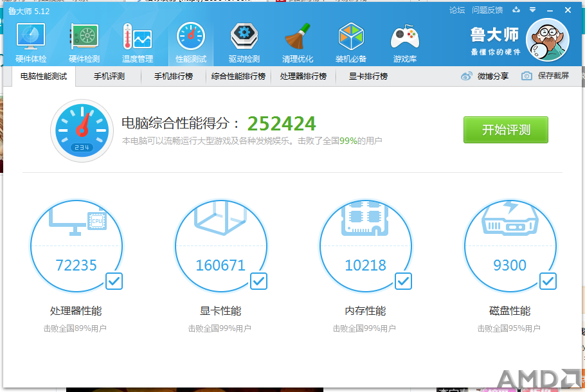
Task: Minimize the 鲁大师 window
Action: pyautogui.click(x=550, y=10)
